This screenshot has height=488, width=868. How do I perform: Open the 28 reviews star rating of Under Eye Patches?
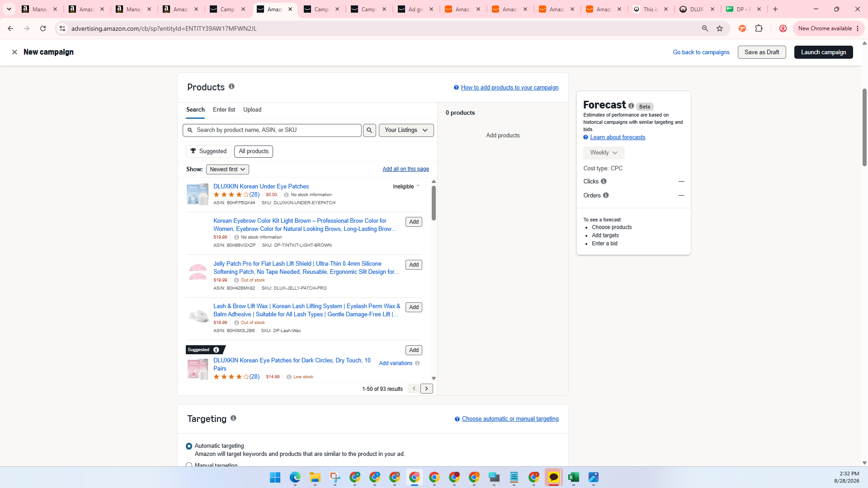(236, 195)
